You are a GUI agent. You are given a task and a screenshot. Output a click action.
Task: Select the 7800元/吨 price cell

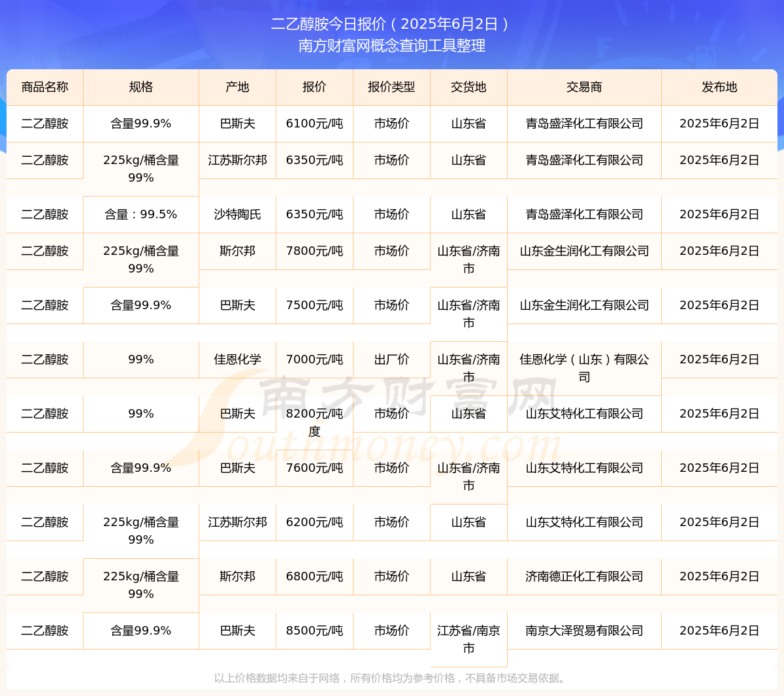(314, 251)
